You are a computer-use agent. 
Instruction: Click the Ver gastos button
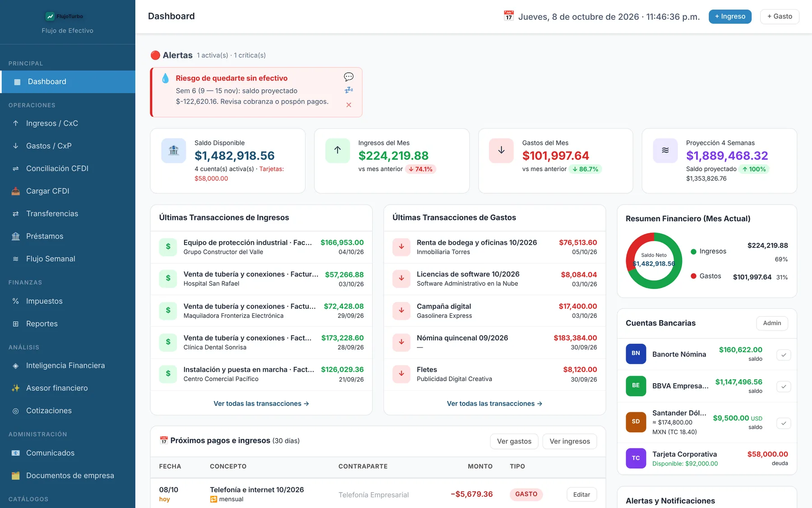tap(514, 441)
